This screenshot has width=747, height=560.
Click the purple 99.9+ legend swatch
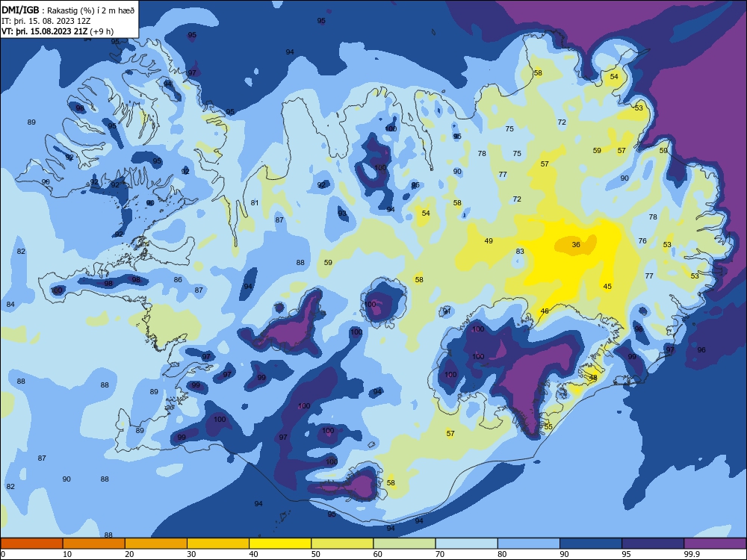pyautogui.click(x=715, y=544)
